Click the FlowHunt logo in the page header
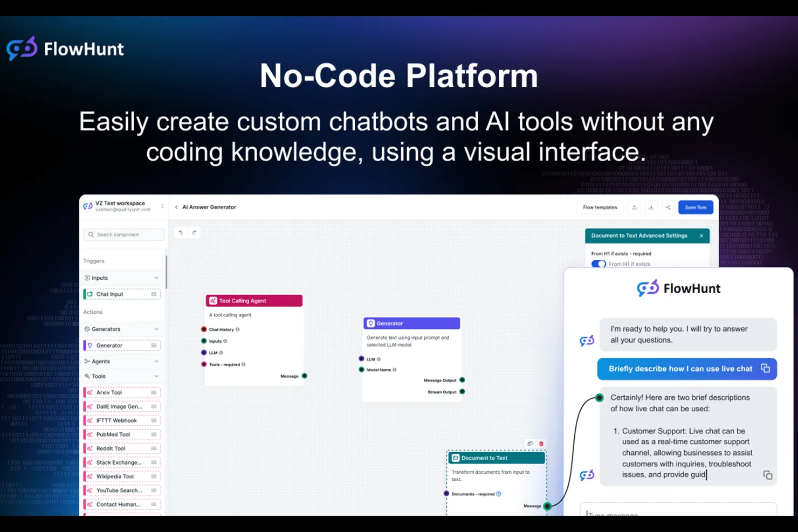The image size is (798, 532). [65, 49]
